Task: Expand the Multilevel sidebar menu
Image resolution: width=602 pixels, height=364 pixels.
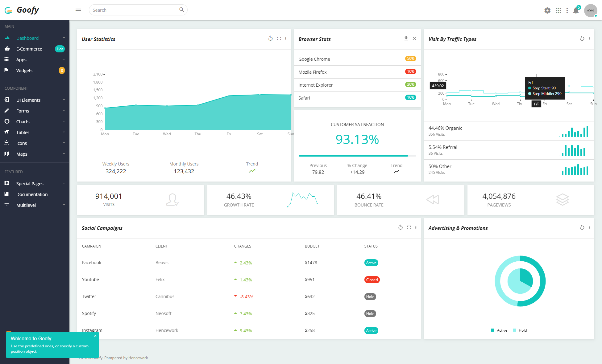Action: [x=35, y=205]
